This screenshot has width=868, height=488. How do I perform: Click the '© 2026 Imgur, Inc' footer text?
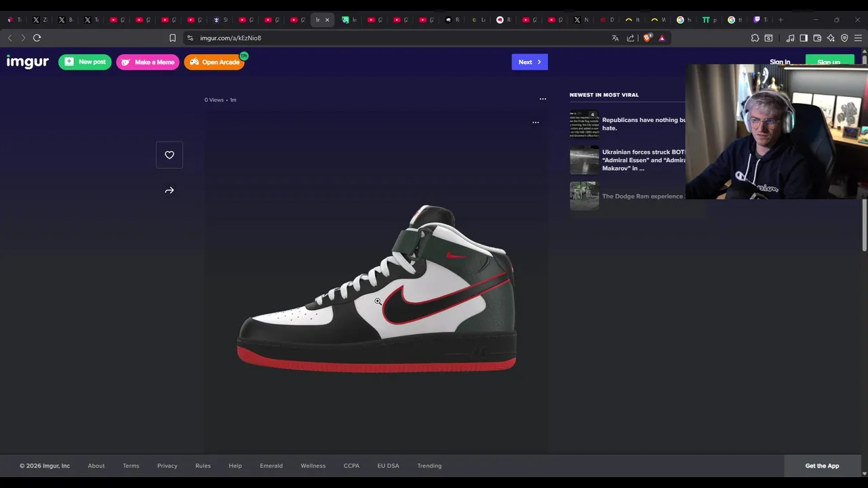coord(45,466)
